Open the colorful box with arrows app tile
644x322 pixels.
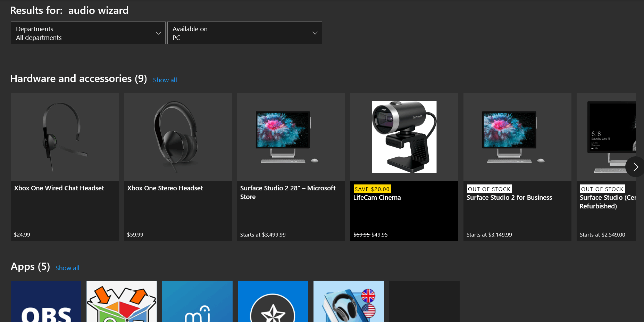[x=122, y=301]
